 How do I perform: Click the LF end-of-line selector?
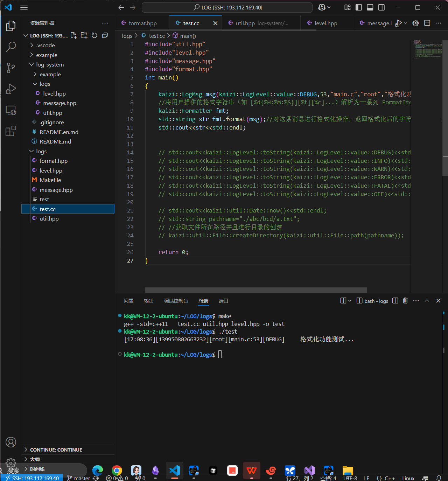[366, 478]
